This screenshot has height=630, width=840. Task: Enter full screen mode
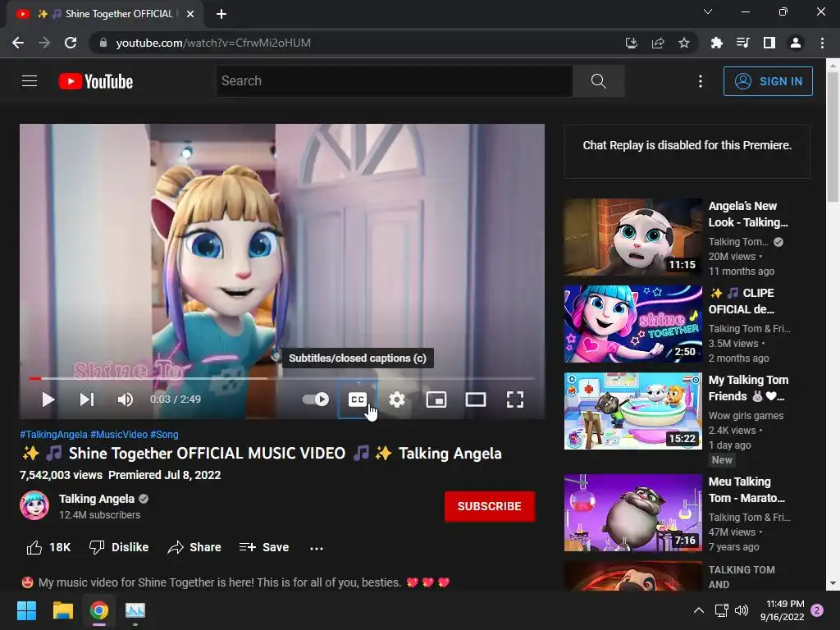click(x=515, y=399)
